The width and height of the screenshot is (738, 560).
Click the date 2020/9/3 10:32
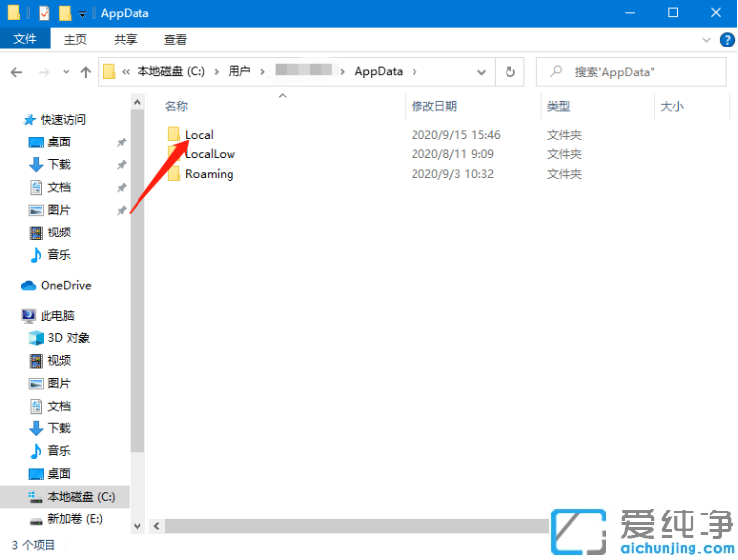[452, 174]
